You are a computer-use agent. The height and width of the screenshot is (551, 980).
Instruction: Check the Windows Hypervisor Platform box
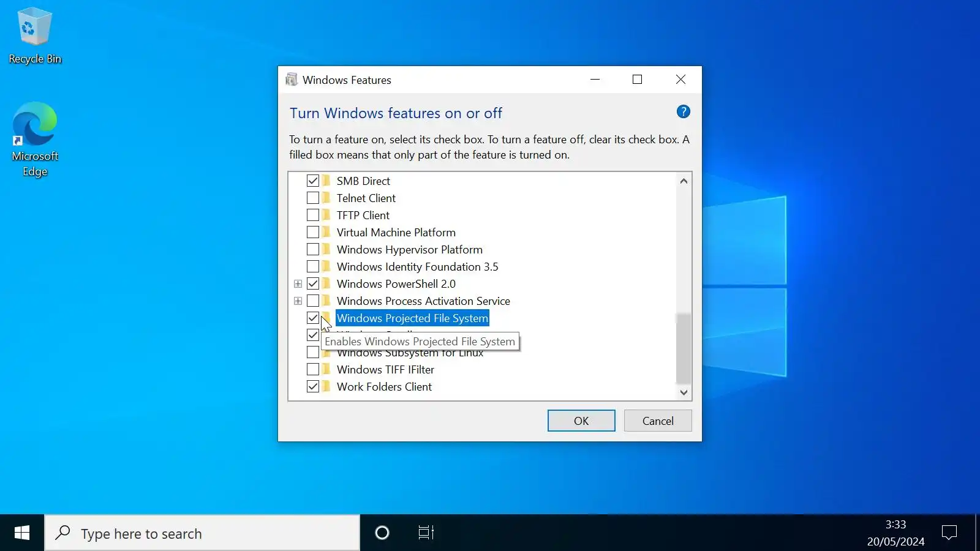tap(313, 249)
